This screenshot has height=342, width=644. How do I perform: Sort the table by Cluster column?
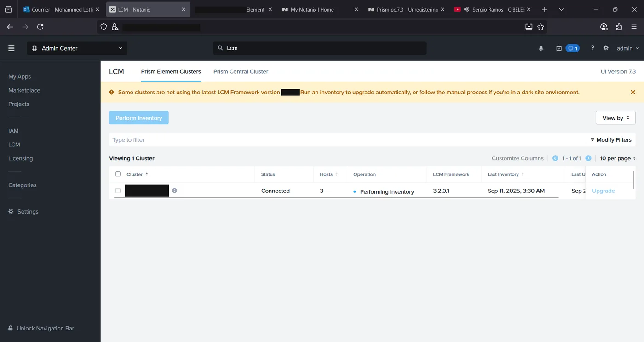[137, 174]
